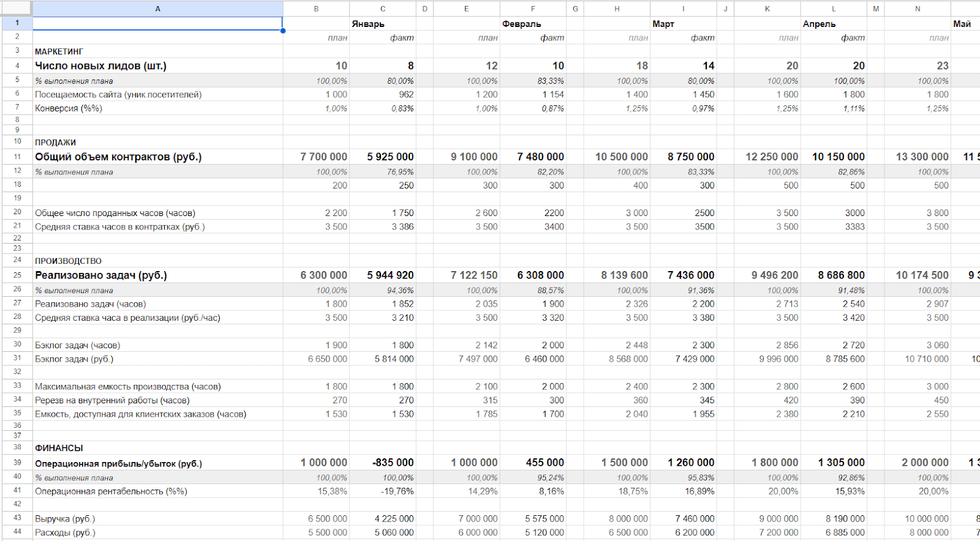Screen dimensions: 980x541
Task: Select the "Бэклог задач (часов)" cell
Action: click(x=157, y=345)
